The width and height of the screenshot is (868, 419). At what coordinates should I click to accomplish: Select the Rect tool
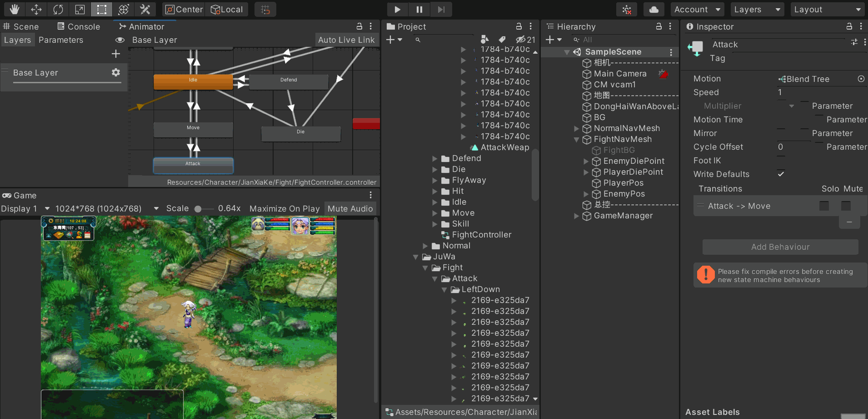[x=101, y=9]
